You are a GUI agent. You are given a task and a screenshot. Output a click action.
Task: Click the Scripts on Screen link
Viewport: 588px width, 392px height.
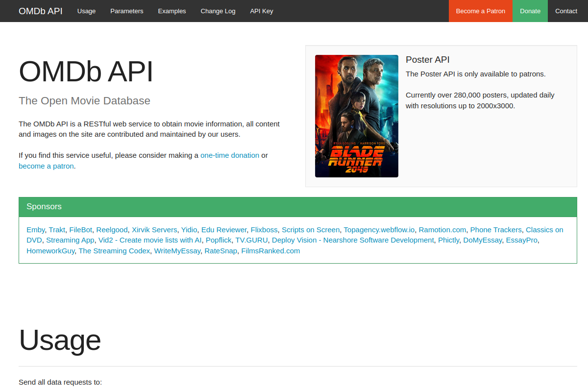[x=311, y=230]
